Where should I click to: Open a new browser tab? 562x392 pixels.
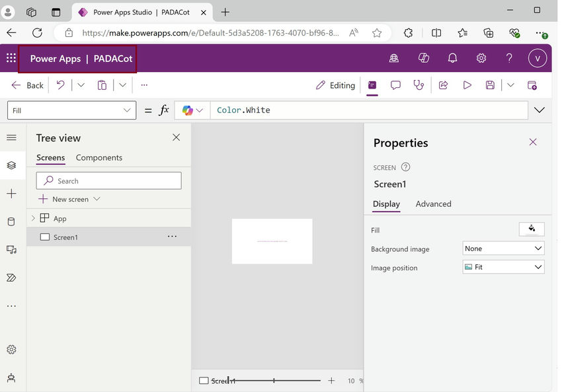(x=225, y=12)
